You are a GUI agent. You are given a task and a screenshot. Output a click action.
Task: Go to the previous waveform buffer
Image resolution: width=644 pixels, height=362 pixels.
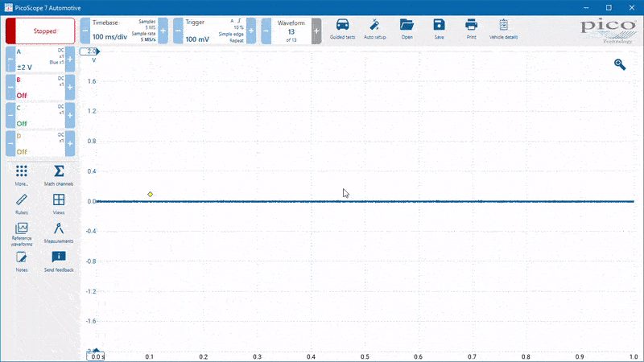click(x=266, y=31)
